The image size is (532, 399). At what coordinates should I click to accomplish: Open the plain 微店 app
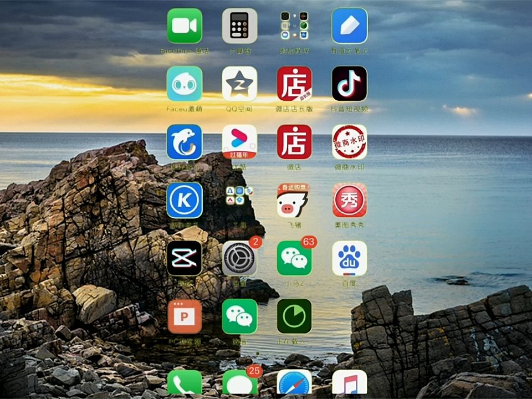294,142
